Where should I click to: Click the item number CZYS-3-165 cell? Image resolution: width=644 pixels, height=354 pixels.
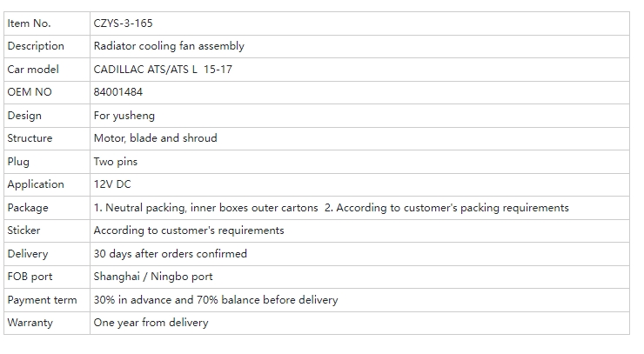(123, 23)
